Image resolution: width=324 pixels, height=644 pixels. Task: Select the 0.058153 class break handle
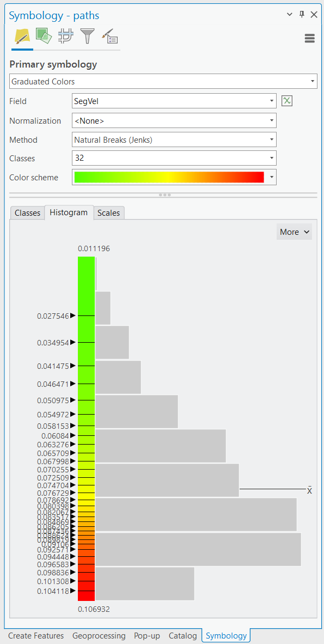coord(73,426)
